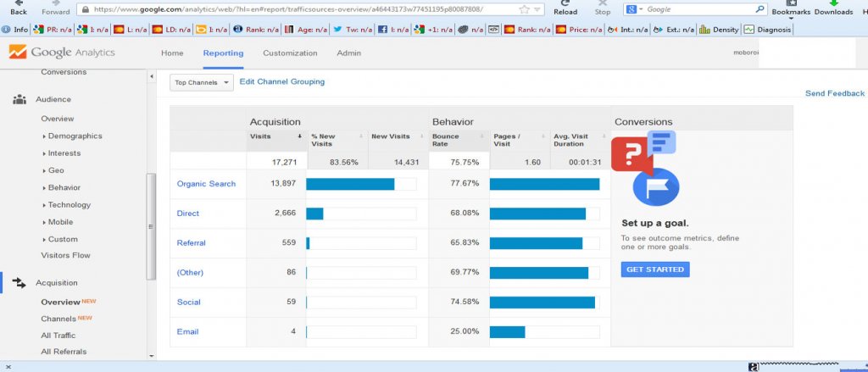Collapse the sidebar with the arrow handle
868x372 pixels.
pos(152,76)
